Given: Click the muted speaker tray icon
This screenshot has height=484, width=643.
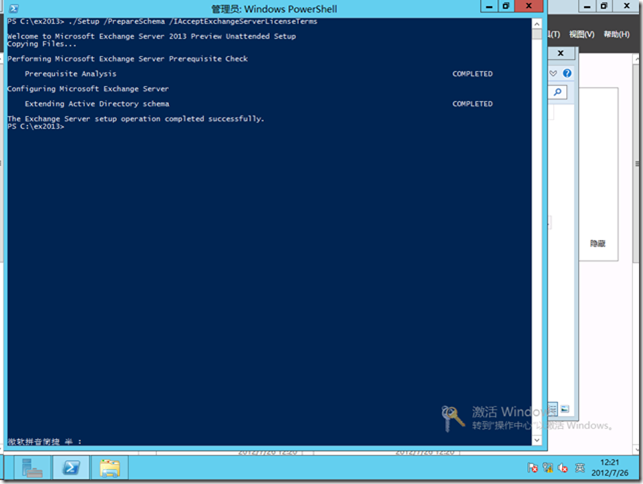Looking at the screenshot, I should point(563,468).
